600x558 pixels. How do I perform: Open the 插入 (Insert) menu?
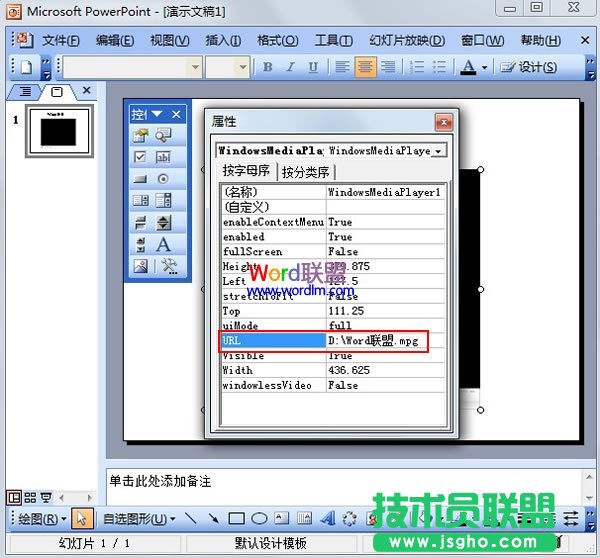click(223, 40)
